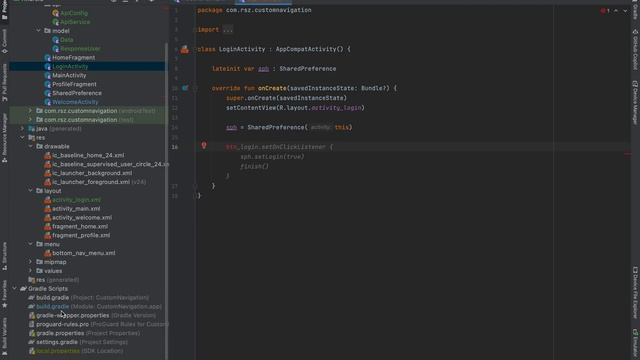Open bottom_nav_menu.xml file
This screenshot has width=640, height=360.
pyautogui.click(x=83, y=253)
